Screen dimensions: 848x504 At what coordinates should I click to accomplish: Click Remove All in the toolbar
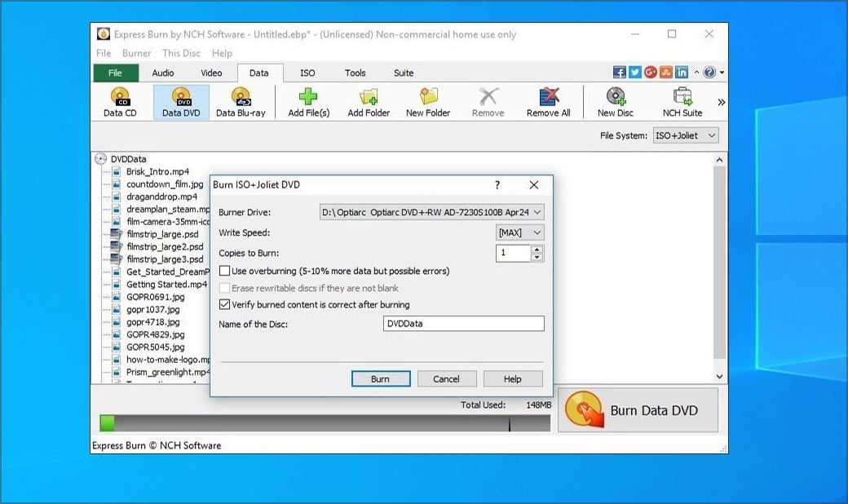549,102
